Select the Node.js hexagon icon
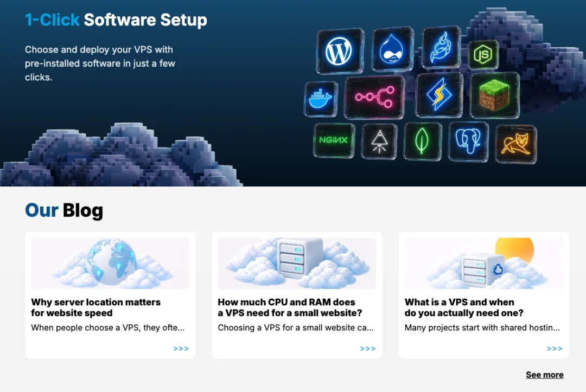The height and width of the screenshot is (392, 586). pyautogui.click(x=483, y=55)
